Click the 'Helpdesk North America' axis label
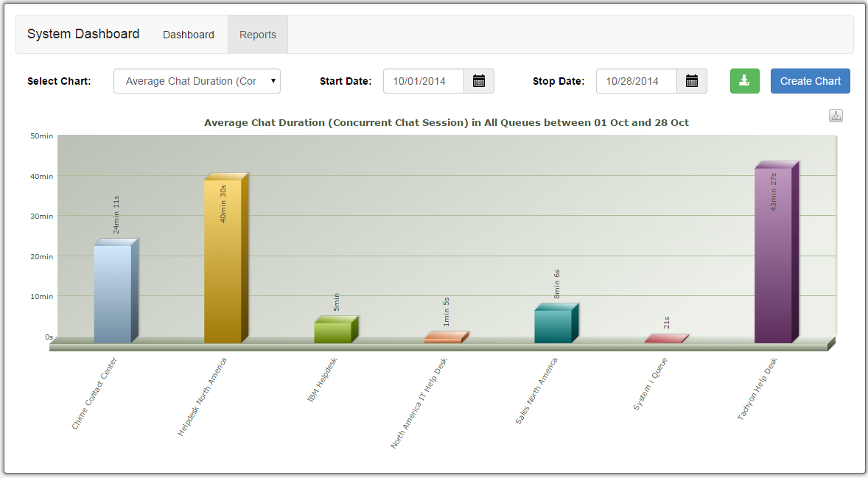This screenshot has width=868, height=478. (202, 397)
